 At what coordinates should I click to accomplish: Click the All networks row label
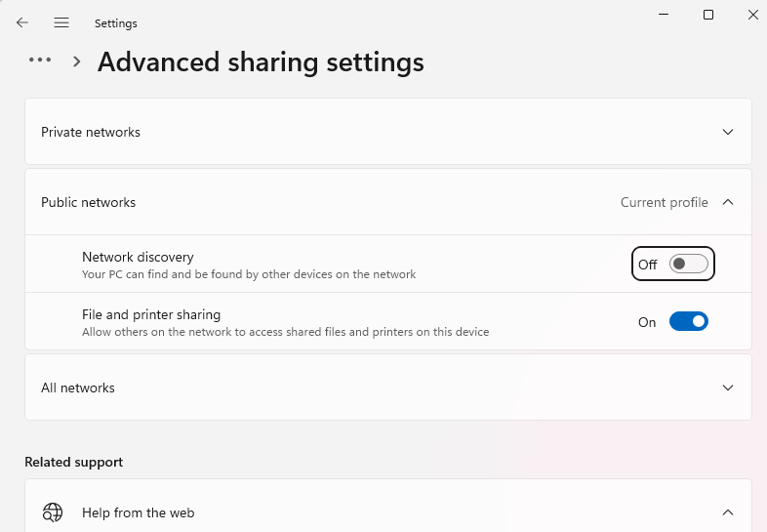[78, 389]
